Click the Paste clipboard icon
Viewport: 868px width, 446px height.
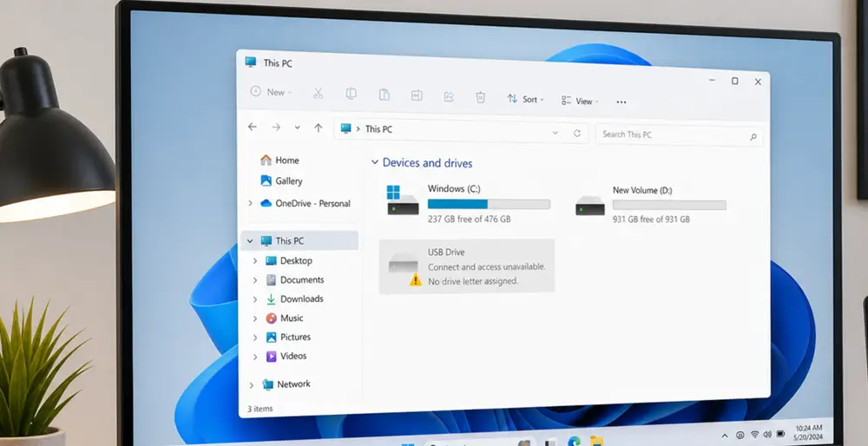click(x=384, y=95)
